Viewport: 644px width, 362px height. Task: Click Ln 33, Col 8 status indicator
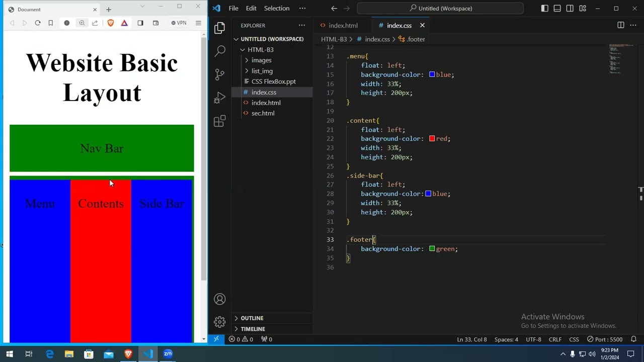click(471, 339)
